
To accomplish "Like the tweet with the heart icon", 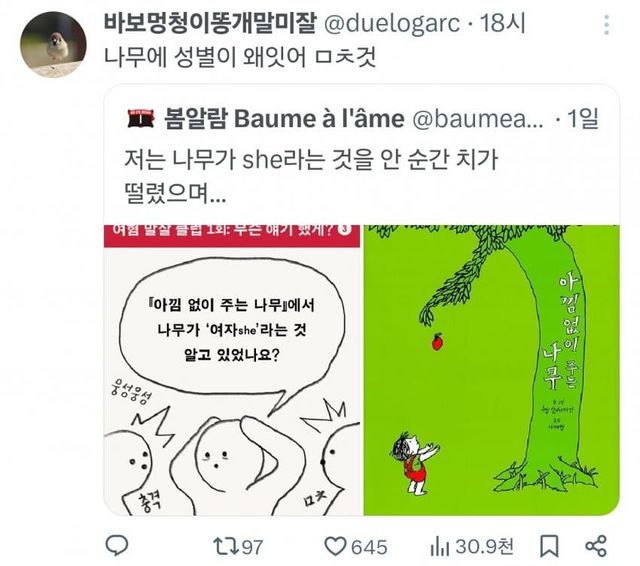I will [x=335, y=546].
